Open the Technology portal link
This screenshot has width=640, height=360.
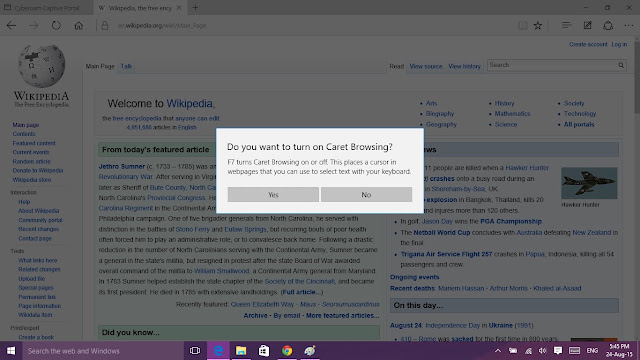point(580,114)
